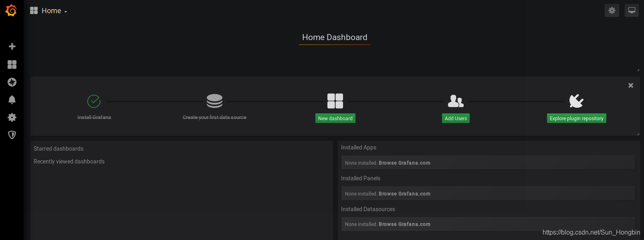Open Explore compass icon in sidebar
The width and height of the screenshot is (644, 240).
tap(12, 82)
